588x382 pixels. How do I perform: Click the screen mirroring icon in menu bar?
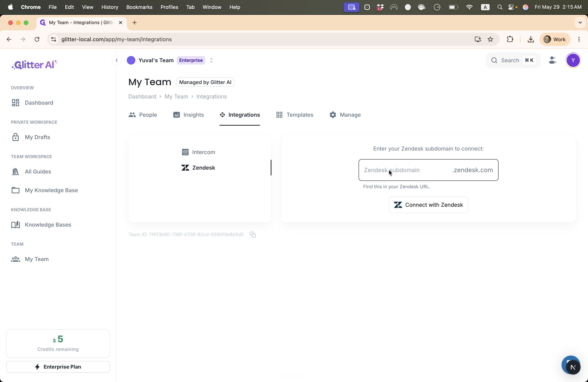(x=352, y=7)
